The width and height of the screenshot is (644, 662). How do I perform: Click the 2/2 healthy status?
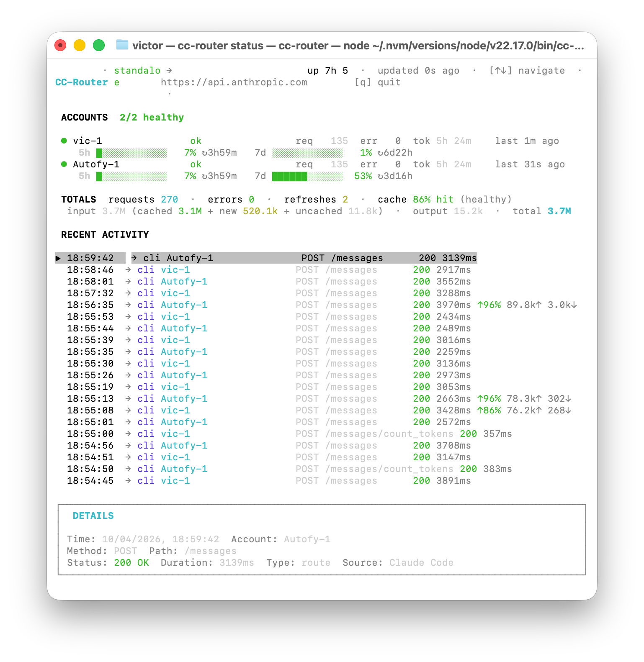(152, 118)
